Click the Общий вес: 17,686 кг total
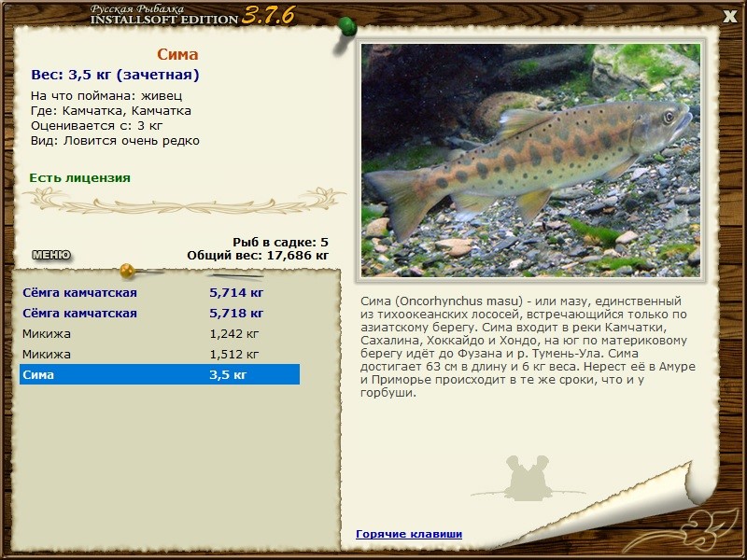The image size is (747, 560). click(x=258, y=255)
